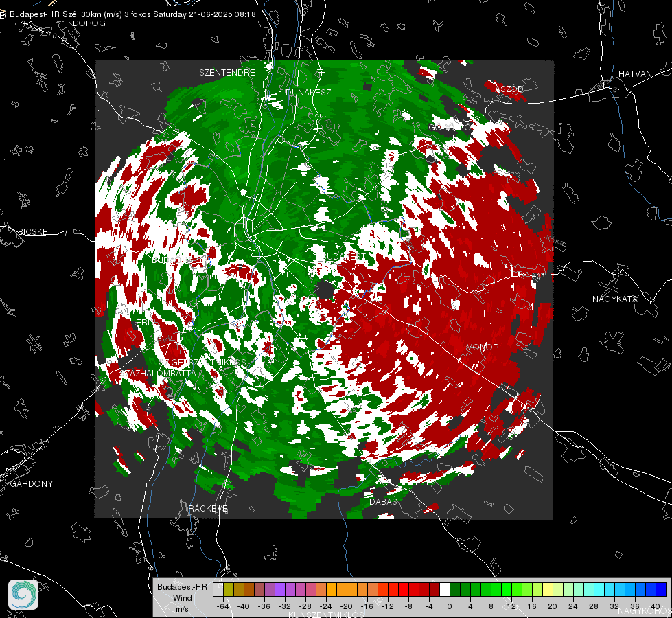Click the swirl weather service logo
This screenshot has width=672, height=618.
[x=23, y=595]
